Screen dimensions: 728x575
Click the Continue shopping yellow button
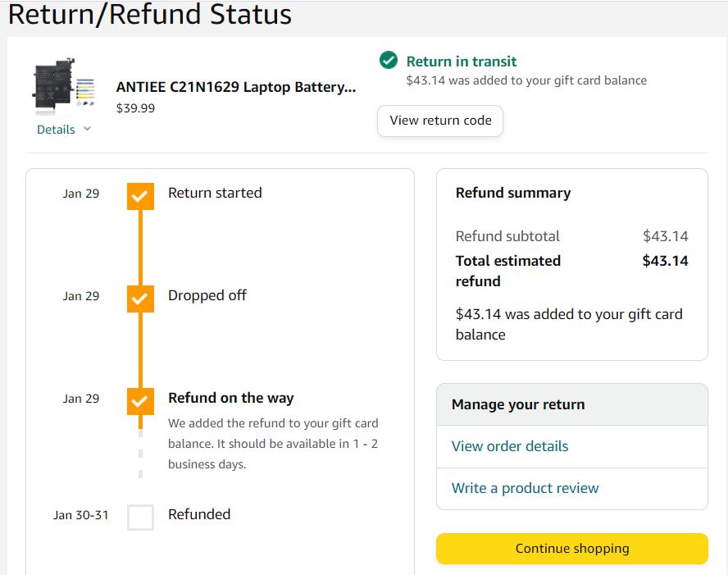pyautogui.click(x=572, y=549)
